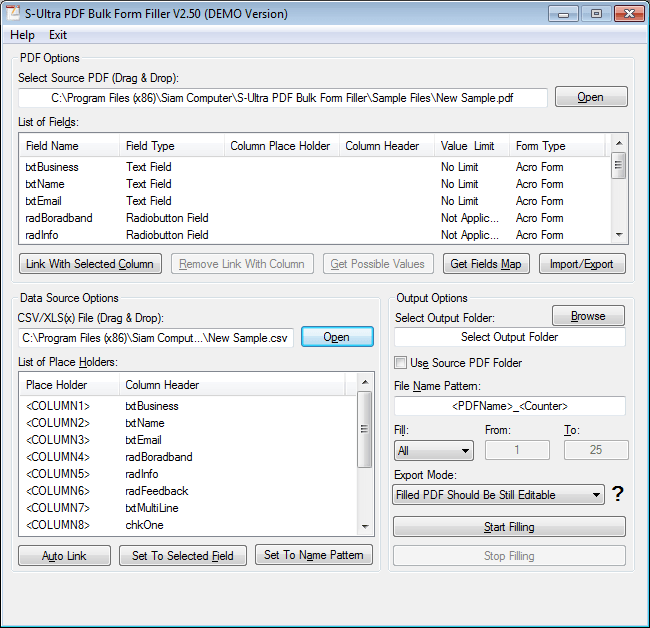650x628 pixels.
Task: Open the Fill dropdown set to All
Action: 434,451
